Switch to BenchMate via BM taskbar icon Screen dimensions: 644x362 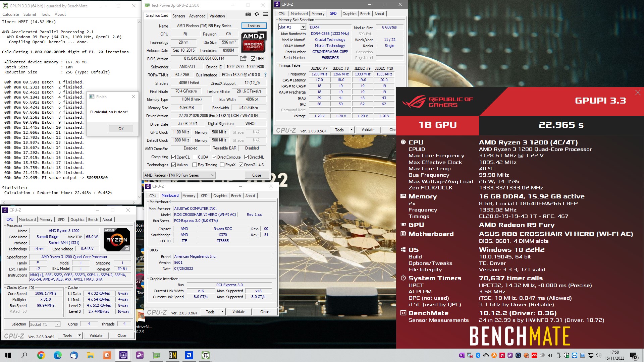[x=173, y=355]
